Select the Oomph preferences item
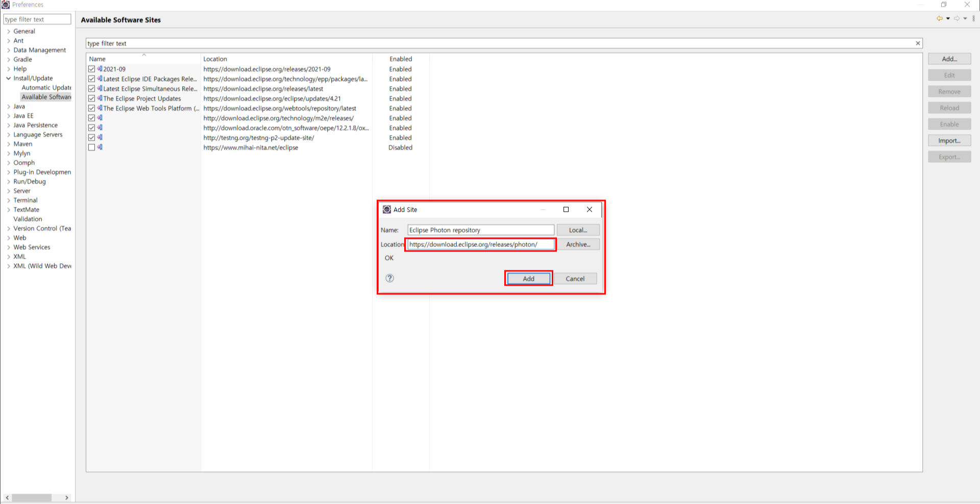This screenshot has width=980, height=504. 24,163
